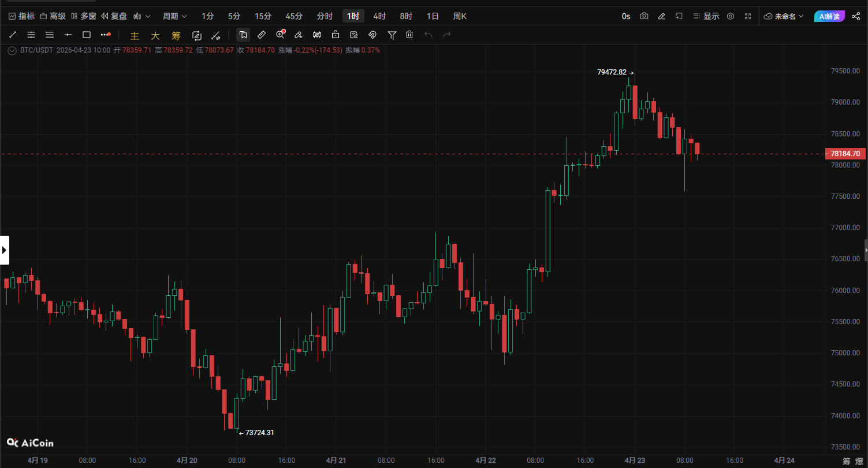Image resolution: width=868 pixels, height=468 pixels.
Task: Select the 1分 timeframe
Action: (x=208, y=16)
